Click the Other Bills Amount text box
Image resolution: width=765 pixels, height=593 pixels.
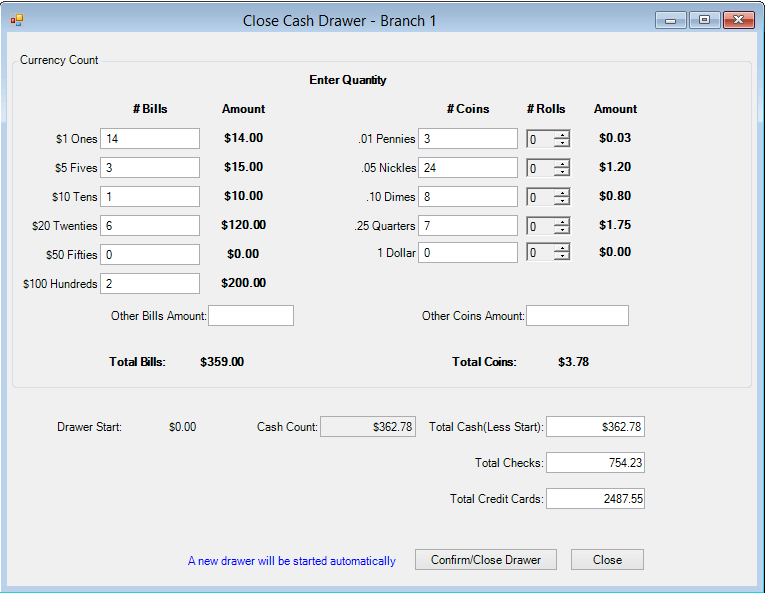251,316
